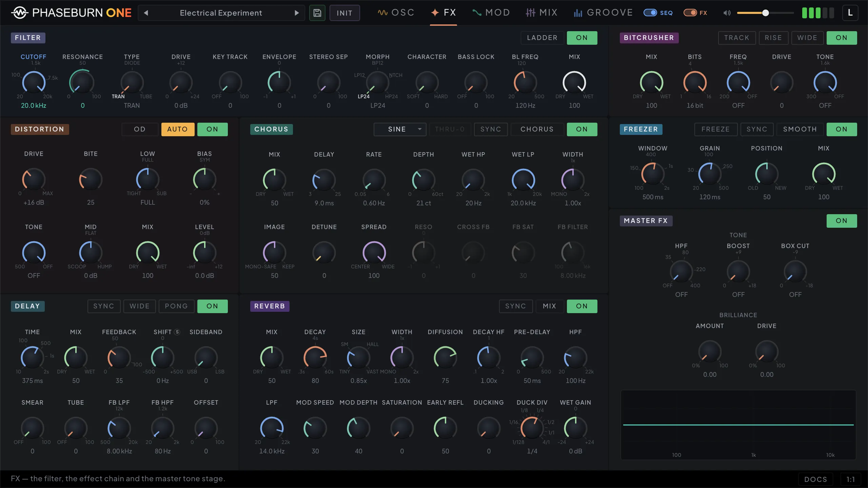Enable Delay WIDE button

(x=139, y=306)
